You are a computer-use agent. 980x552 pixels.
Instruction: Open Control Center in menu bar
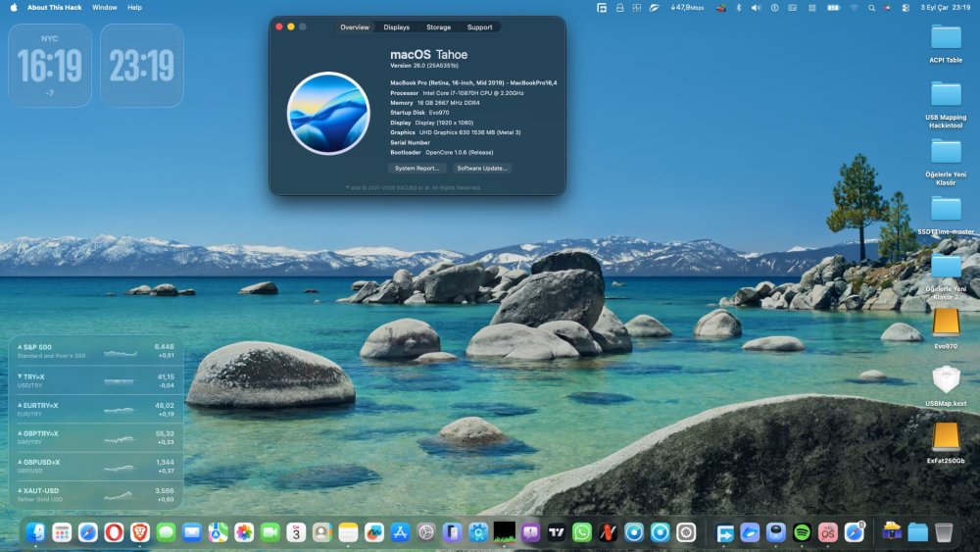[906, 8]
